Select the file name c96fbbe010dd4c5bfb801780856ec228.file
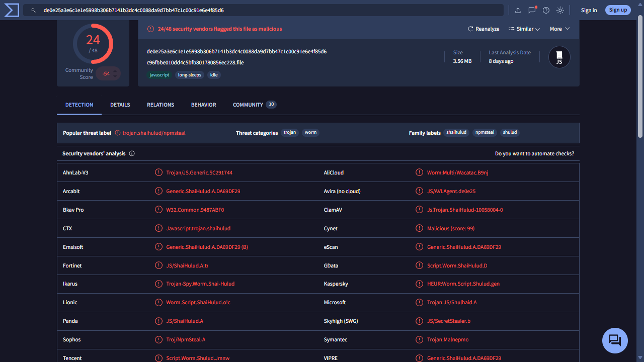This screenshot has height=362, width=644. tap(195, 62)
